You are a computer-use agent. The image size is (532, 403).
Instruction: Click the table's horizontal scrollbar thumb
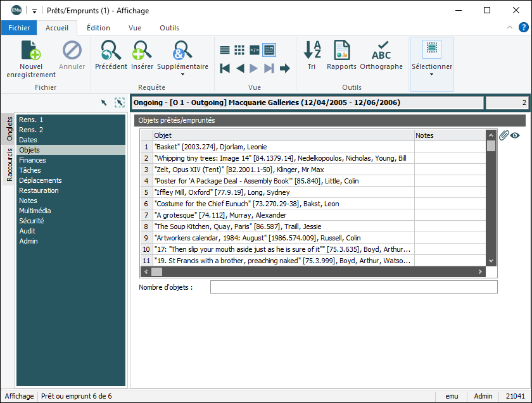click(156, 271)
